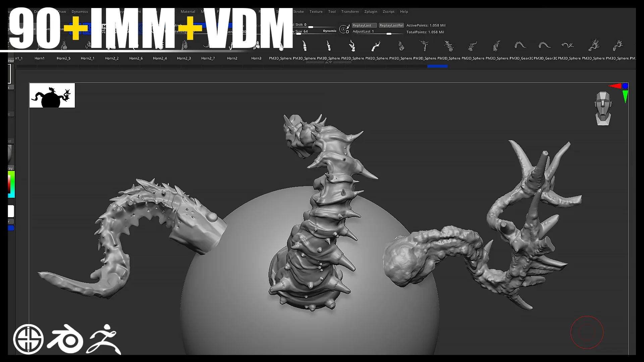
Task: Select the Horn2_3 brush
Action: (x=184, y=58)
